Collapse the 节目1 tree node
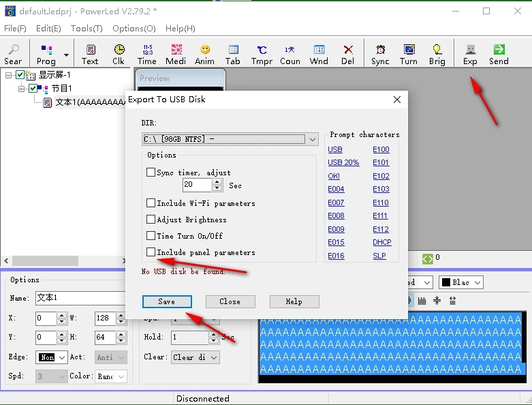Screen dimensions: 532x405 click(x=21, y=89)
